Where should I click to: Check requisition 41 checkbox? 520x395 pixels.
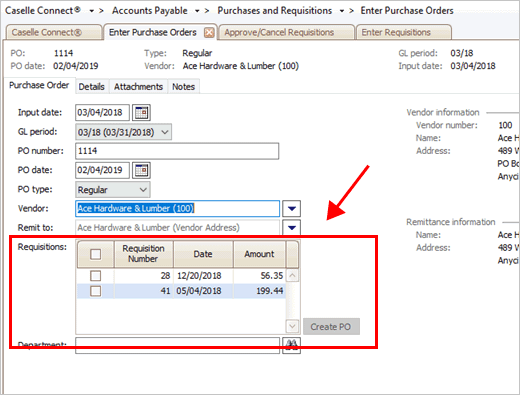(x=96, y=291)
